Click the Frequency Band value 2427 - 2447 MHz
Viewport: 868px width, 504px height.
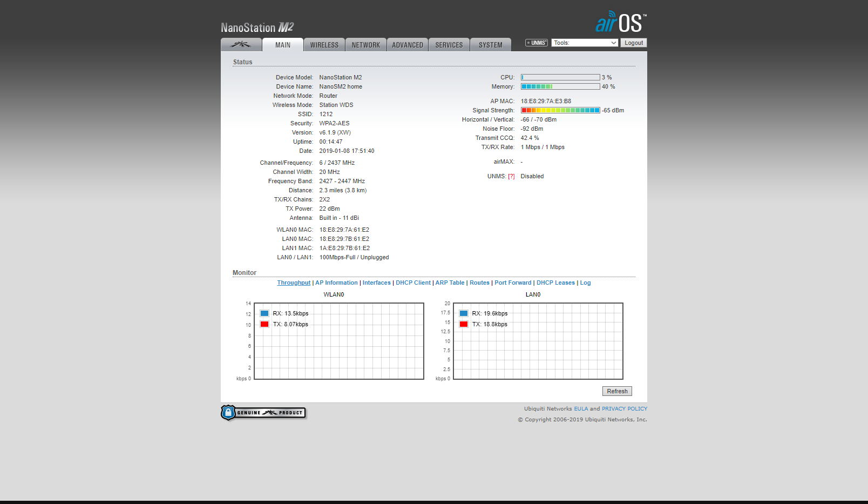click(x=342, y=181)
